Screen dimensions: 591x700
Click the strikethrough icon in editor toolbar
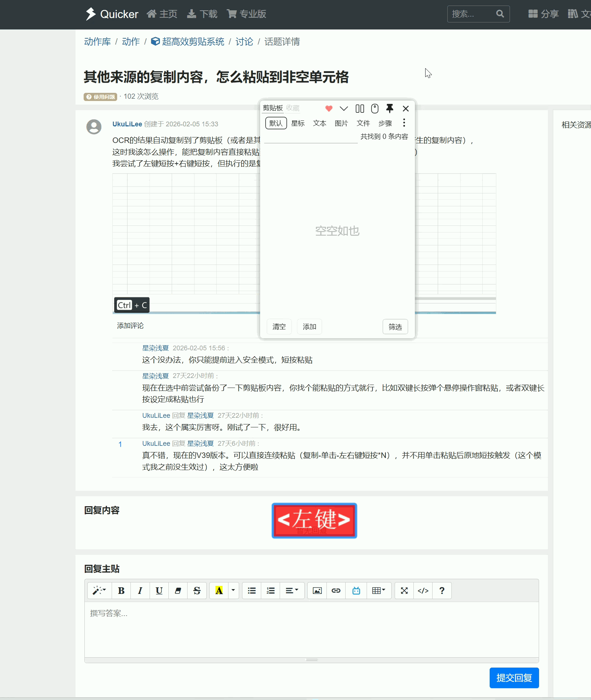197,591
